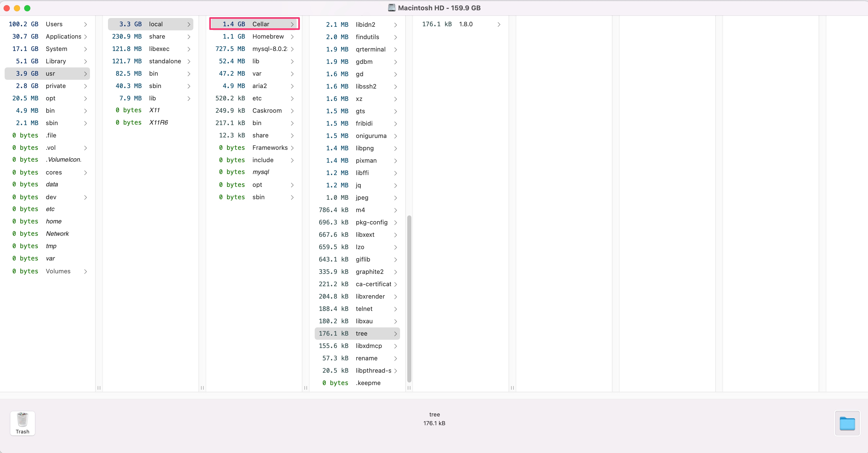868x453 pixels.
Task: Expand the Users folder chevron
Action: coord(86,24)
